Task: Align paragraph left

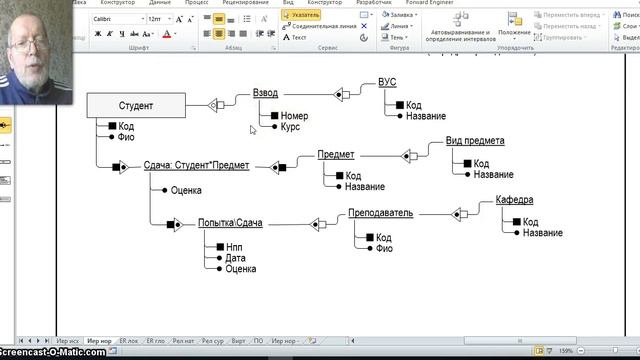Action: click(207, 33)
